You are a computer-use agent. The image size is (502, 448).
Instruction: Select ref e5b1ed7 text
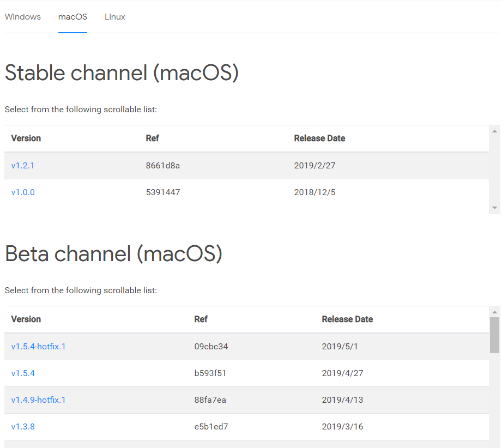pos(211,427)
